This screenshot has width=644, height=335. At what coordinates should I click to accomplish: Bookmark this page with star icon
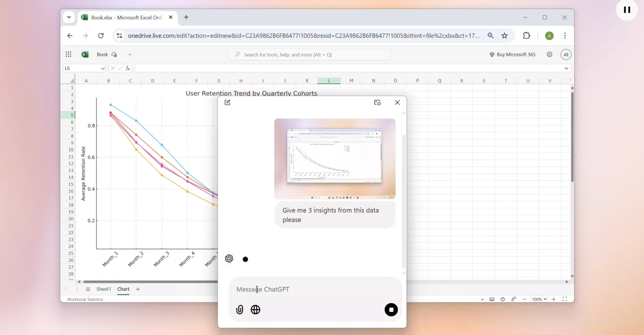(x=504, y=36)
